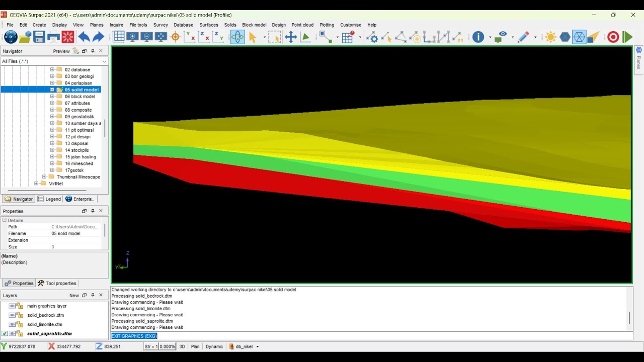Open the db_nikel database dropdown
This screenshot has height=362, width=644.
pos(258,346)
